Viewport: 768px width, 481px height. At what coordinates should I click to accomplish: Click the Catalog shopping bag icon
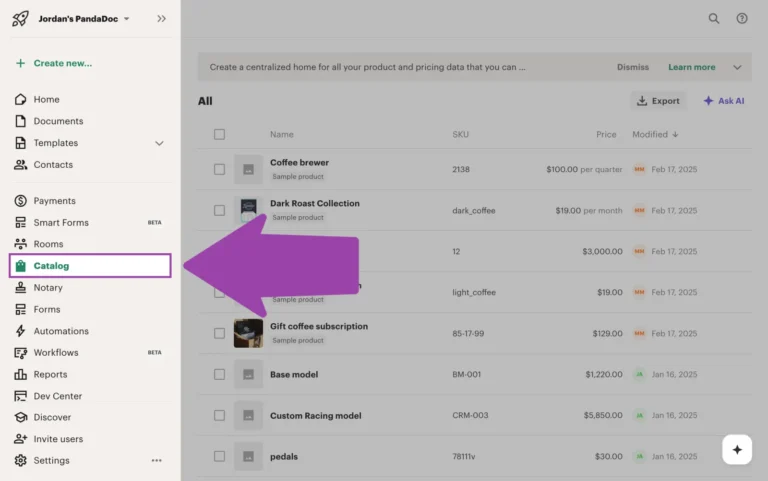pos(20,265)
